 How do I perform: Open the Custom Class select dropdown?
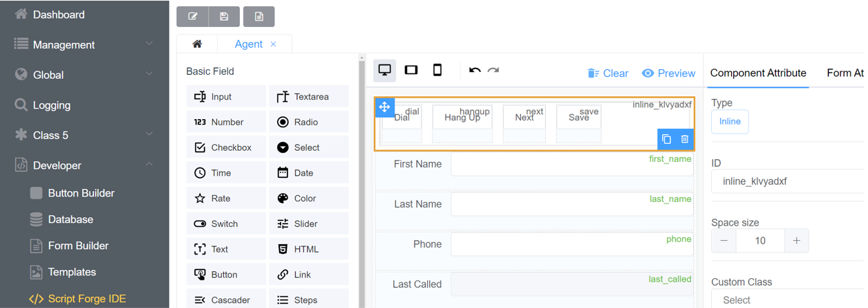(788, 300)
